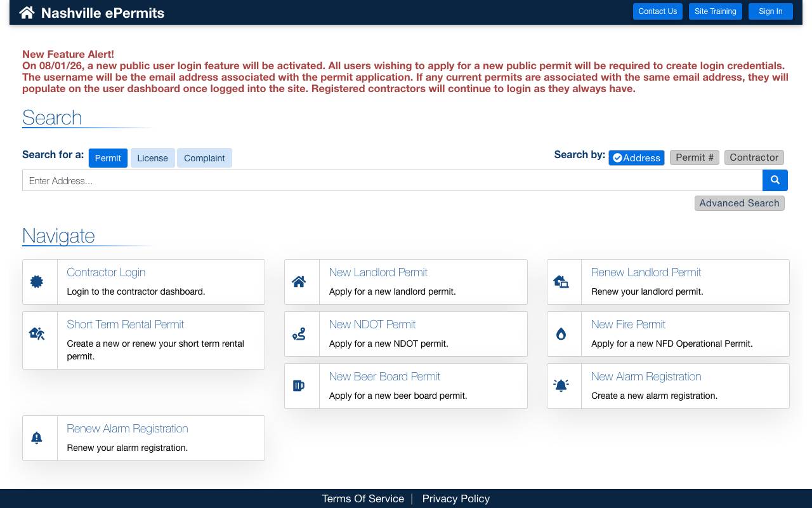Click the Sign In button

point(771,11)
